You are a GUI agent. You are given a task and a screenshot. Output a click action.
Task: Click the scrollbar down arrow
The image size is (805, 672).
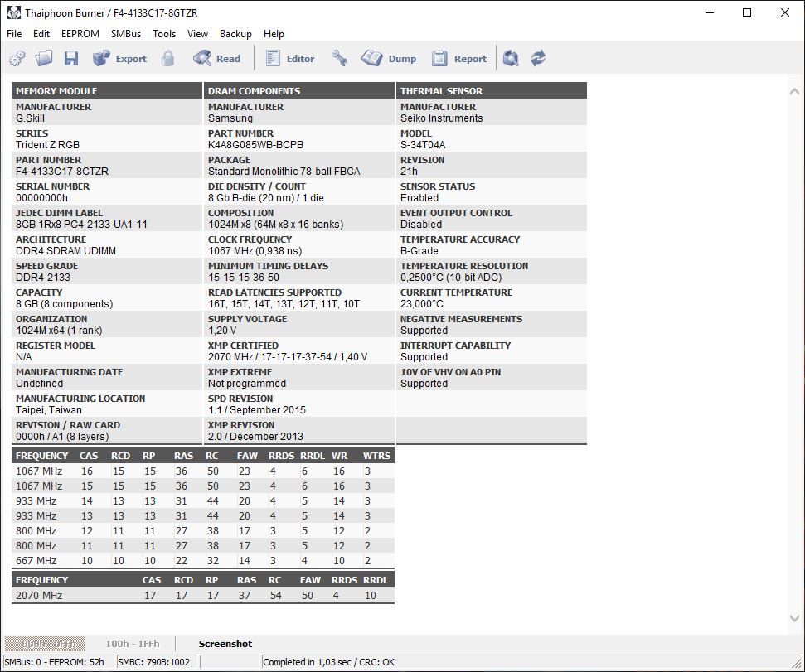(x=794, y=619)
